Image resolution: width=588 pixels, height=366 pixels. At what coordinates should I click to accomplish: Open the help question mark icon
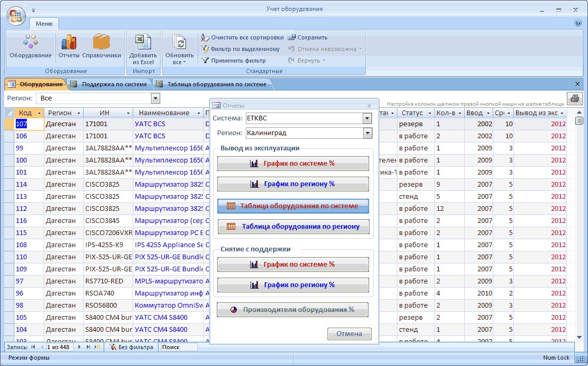[577, 23]
